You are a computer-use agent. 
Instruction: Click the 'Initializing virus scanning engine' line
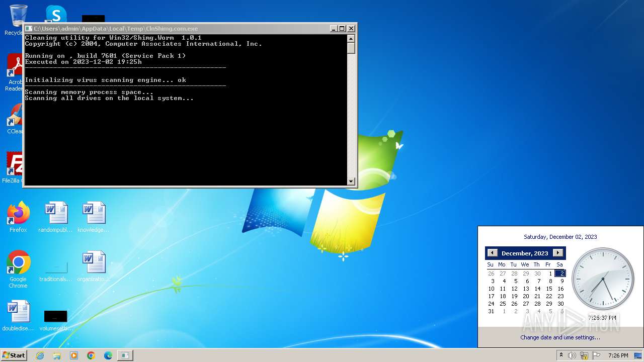coord(105,80)
